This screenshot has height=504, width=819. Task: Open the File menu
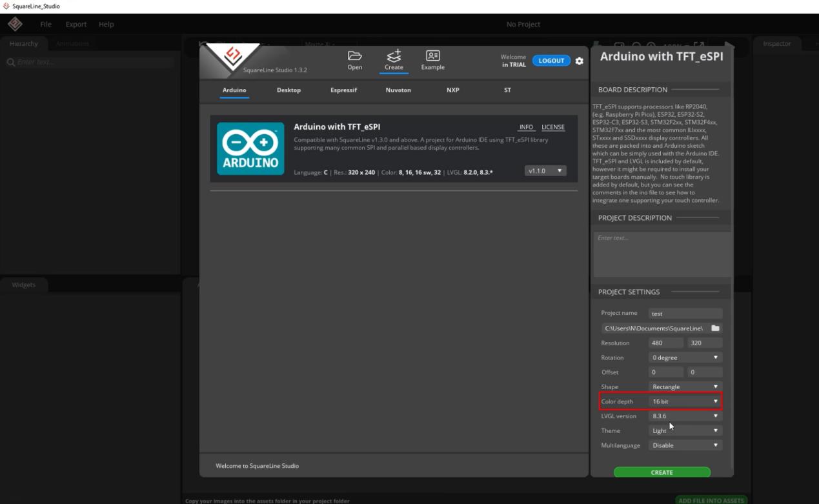pyautogui.click(x=46, y=25)
